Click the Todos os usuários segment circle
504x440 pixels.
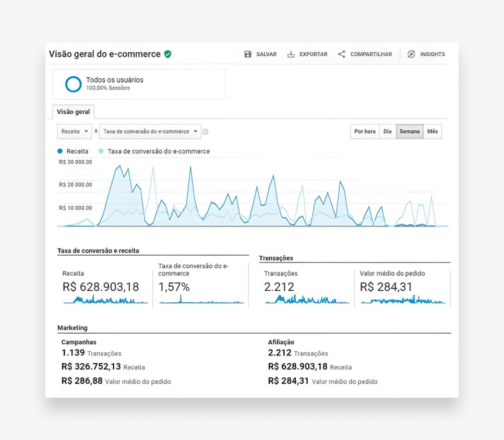pyautogui.click(x=73, y=84)
